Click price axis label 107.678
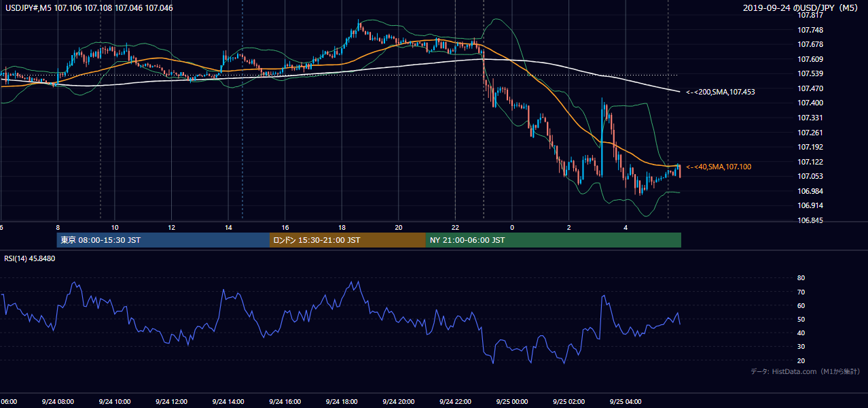This screenshot has height=408, width=868. point(811,44)
